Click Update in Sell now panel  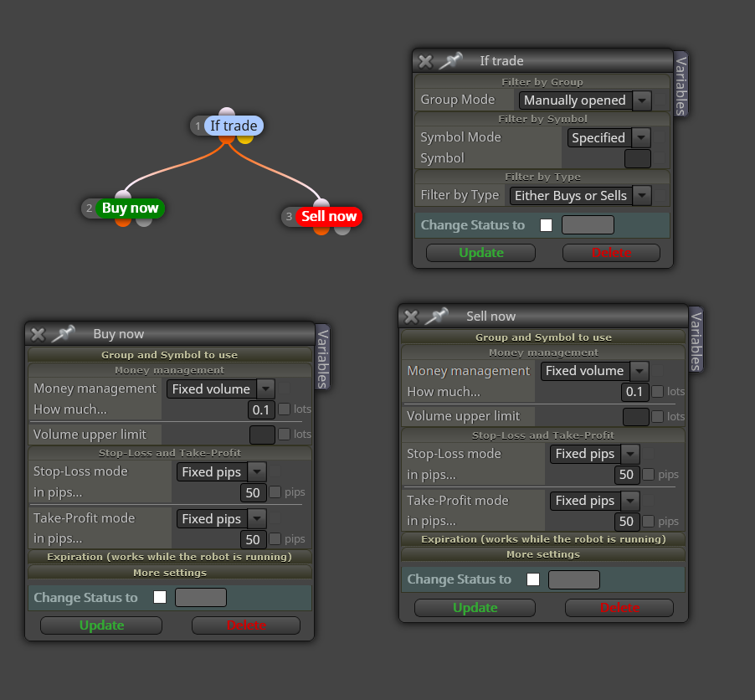point(475,608)
